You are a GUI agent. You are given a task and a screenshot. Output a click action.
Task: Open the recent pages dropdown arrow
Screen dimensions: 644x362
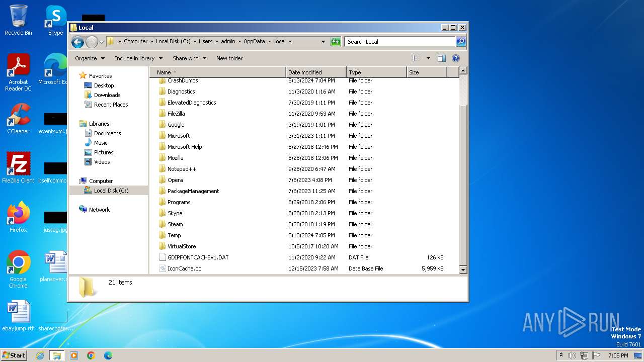coord(101,42)
